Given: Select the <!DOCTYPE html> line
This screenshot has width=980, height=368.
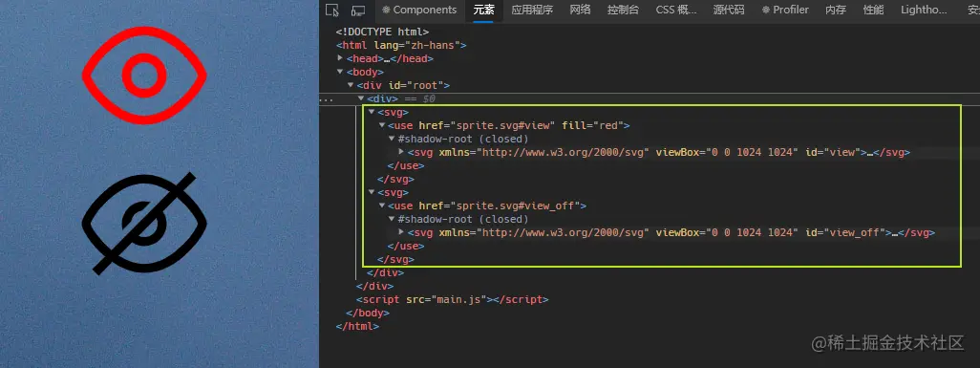Looking at the screenshot, I should [x=382, y=32].
